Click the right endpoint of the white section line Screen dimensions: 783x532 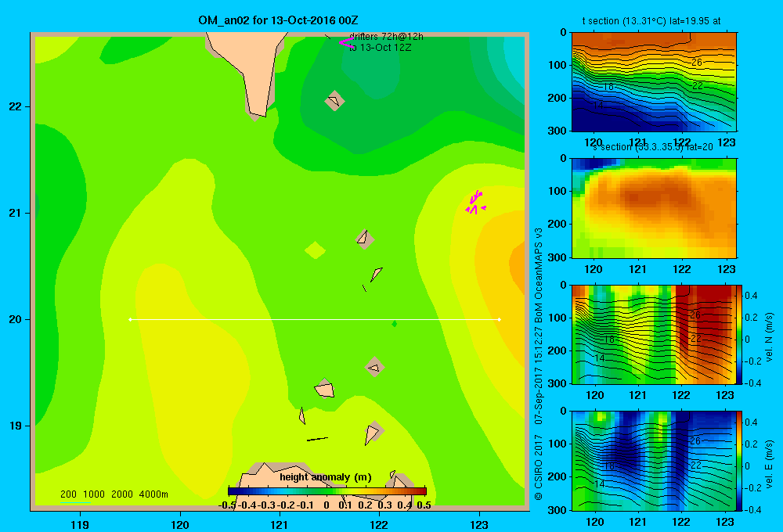[x=500, y=319]
